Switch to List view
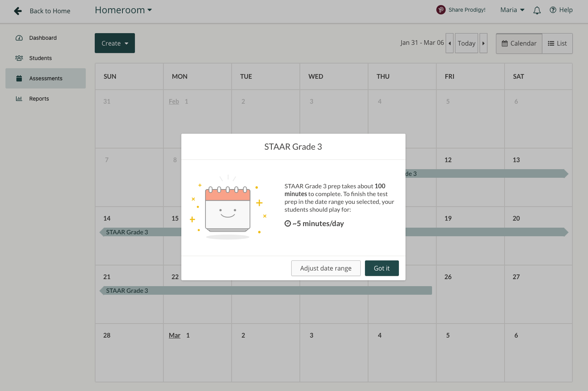The image size is (588, 391). point(557,43)
